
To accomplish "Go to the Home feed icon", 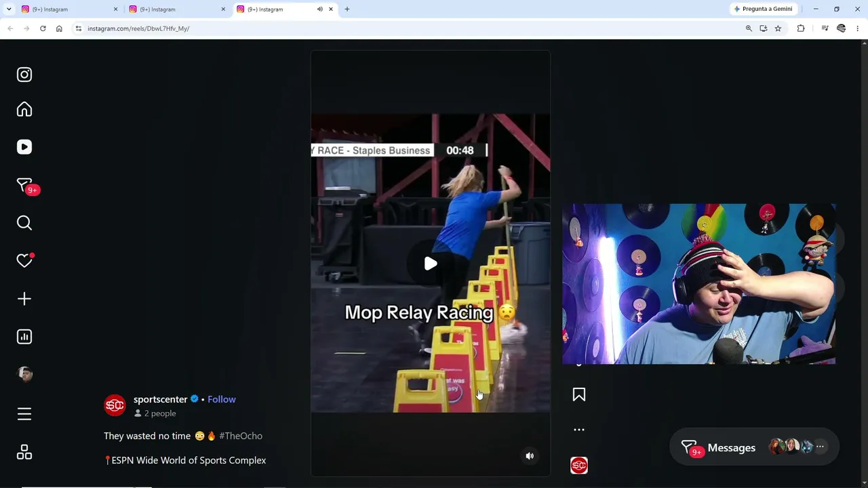I will 24,110.
